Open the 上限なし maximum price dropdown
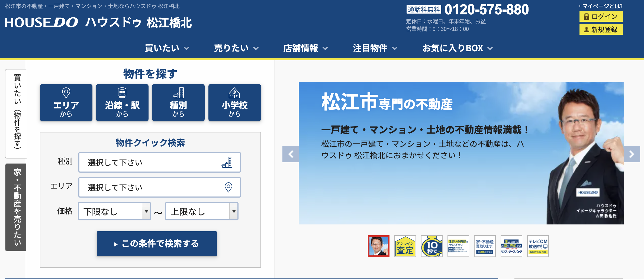 202,211
